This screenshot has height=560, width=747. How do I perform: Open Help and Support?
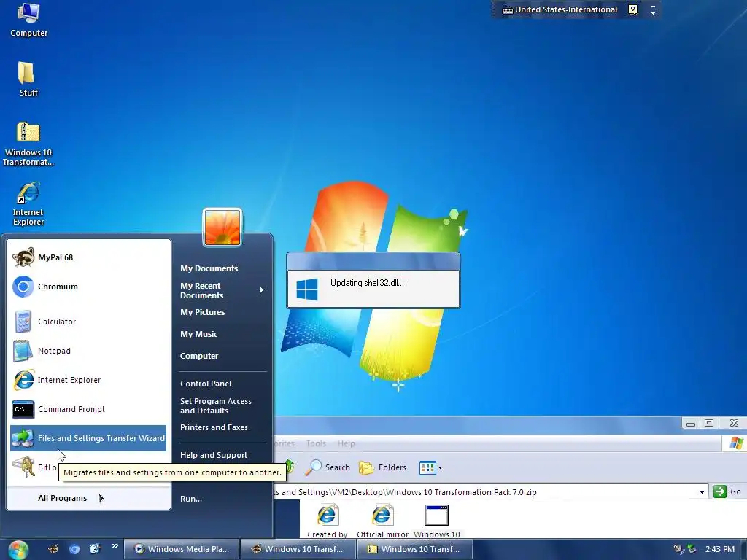click(214, 455)
